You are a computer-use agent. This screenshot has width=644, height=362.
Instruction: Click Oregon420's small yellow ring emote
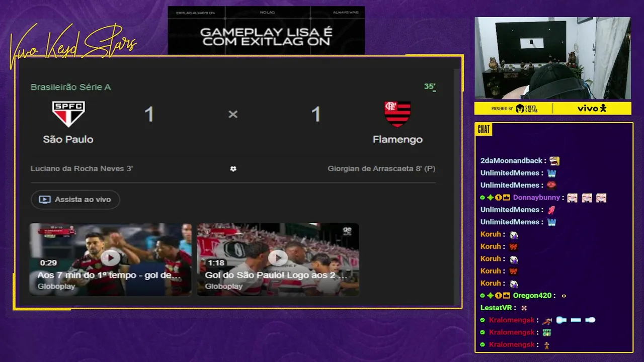click(x=563, y=296)
